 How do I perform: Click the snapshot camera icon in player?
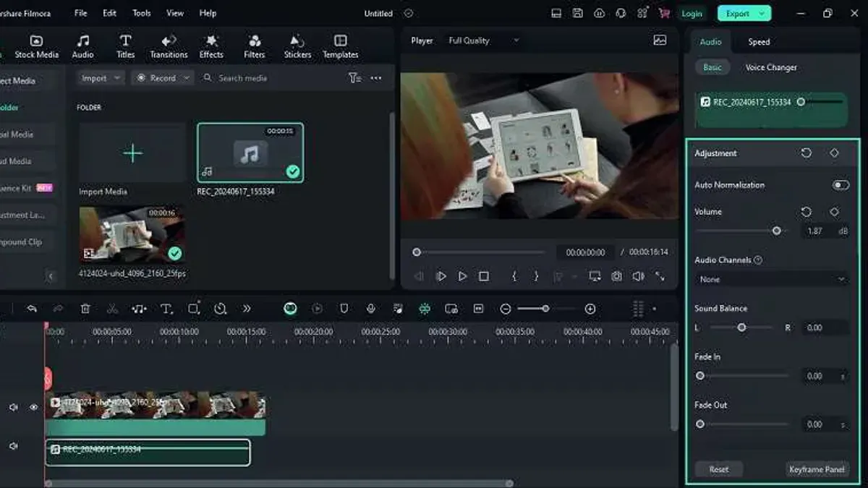click(616, 276)
